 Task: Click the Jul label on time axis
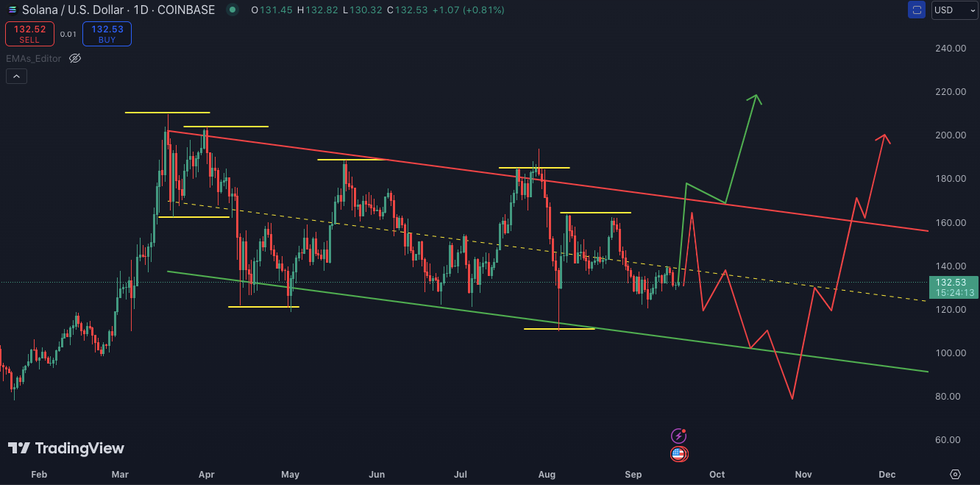[x=461, y=474]
